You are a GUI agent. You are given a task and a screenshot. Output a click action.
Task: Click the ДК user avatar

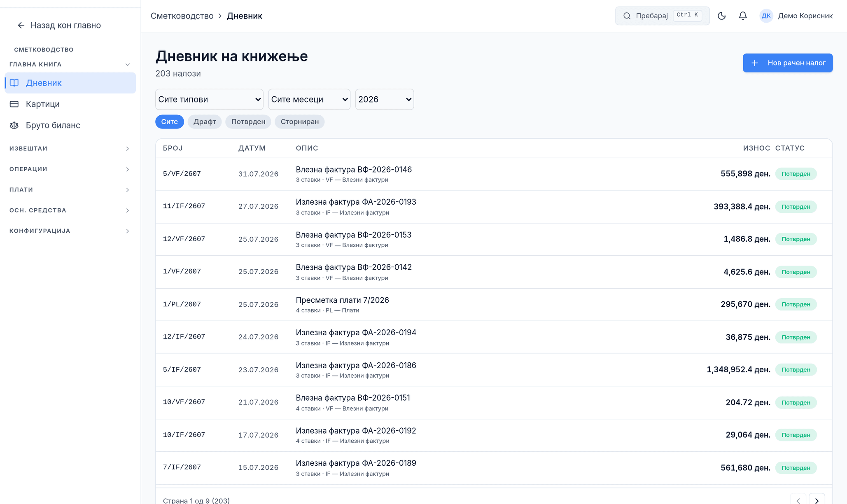pos(766,16)
